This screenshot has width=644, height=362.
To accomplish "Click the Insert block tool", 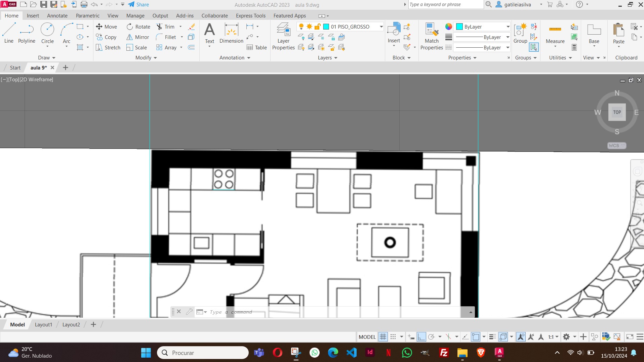I will [394, 33].
